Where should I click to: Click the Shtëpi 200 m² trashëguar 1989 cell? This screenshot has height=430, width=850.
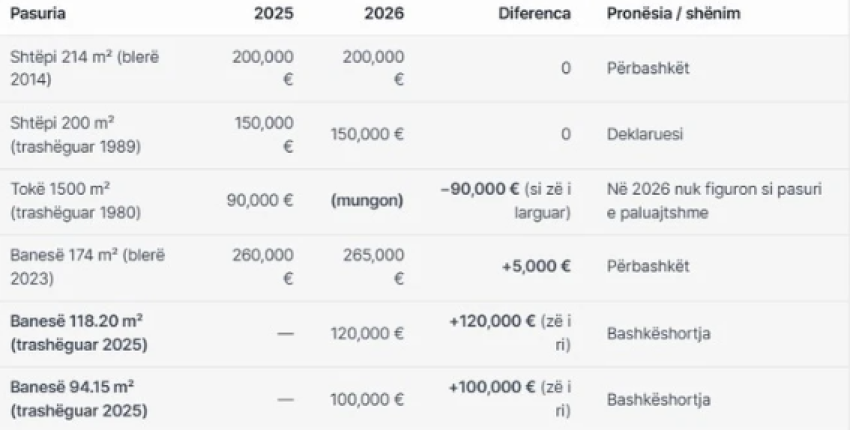(x=75, y=133)
